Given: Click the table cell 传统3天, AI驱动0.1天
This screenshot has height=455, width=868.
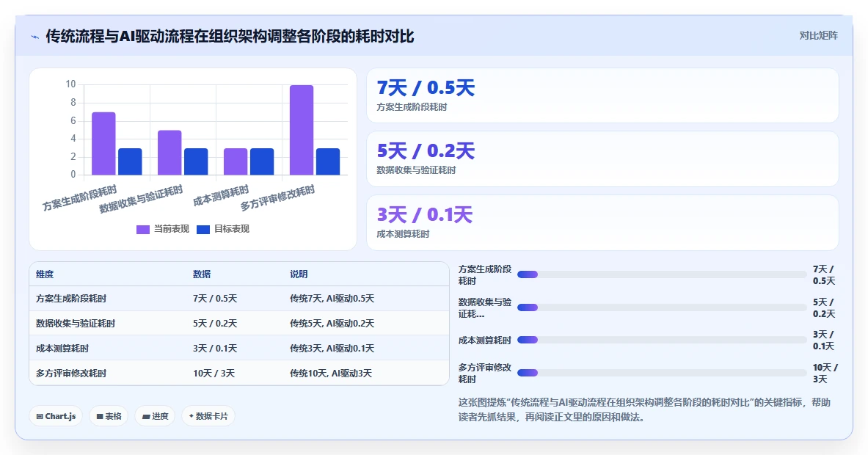Looking at the screenshot, I should tap(332, 348).
